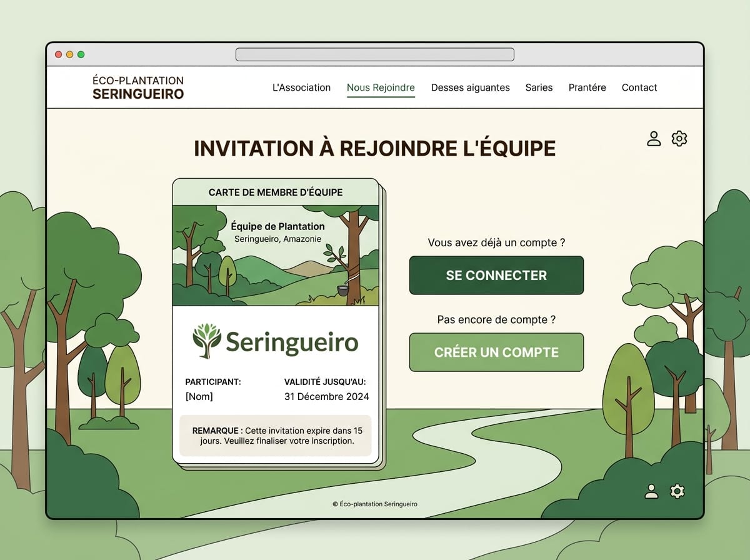Navigate to the Contact page
Screen dimensions: 750x560
pyautogui.click(x=639, y=87)
